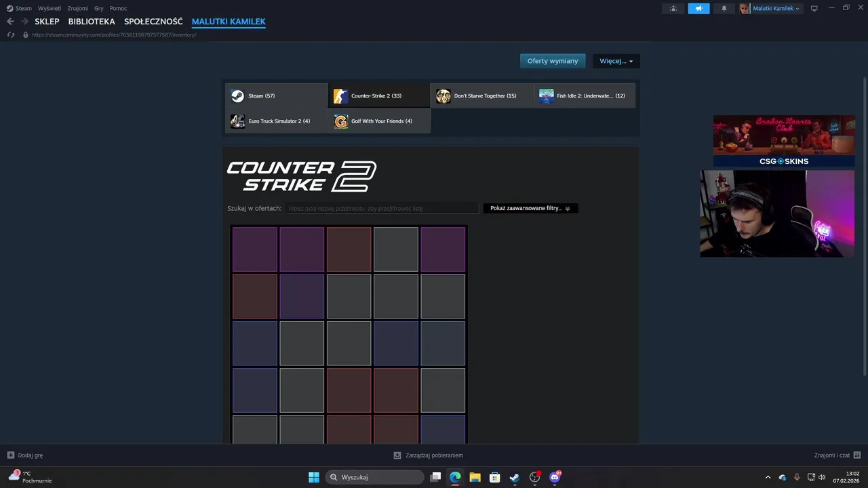Expand Pokaż zaawansowane filtry
This screenshot has width=868, height=488.
[530, 208]
